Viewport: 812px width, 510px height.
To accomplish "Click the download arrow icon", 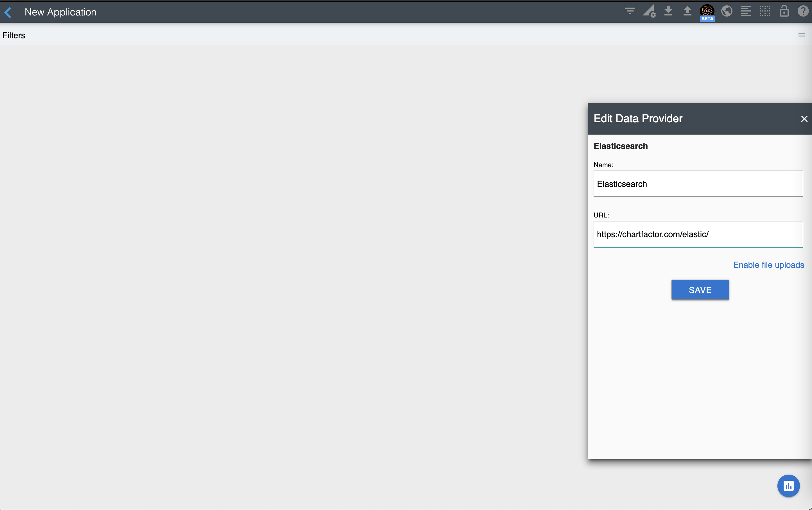I will point(668,11).
